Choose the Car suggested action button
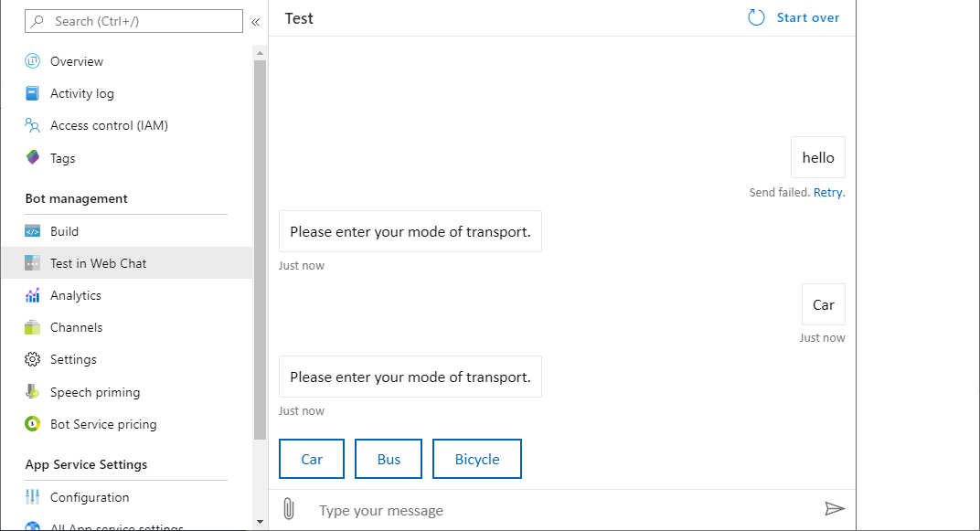 point(311,459)
